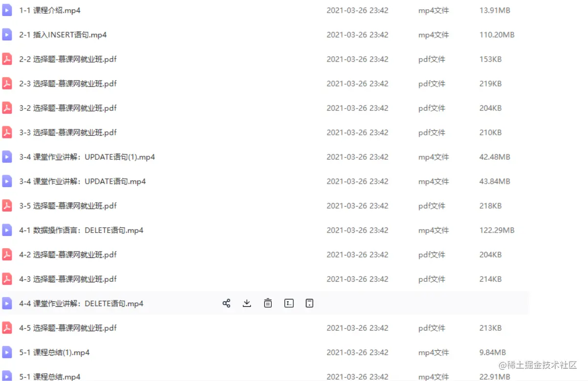Open 2-3 选择题-慕课网就业班.pdf
The image size is (588, 381).
(68, 84)
